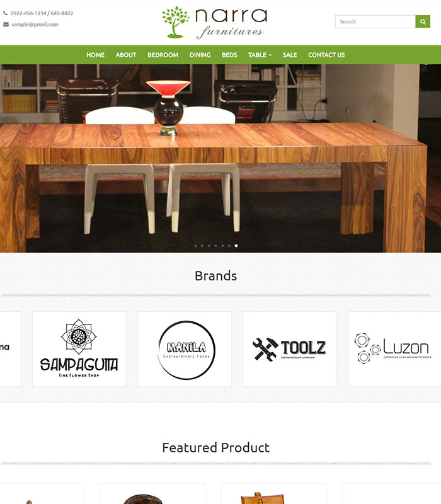
Task: Select the first carousel slide dot
Action: click(195, 246)
